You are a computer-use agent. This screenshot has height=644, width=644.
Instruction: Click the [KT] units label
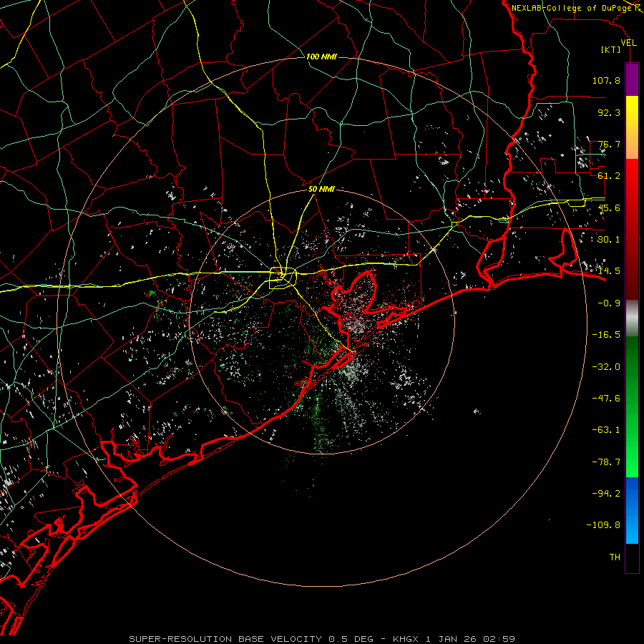(611, 49)
